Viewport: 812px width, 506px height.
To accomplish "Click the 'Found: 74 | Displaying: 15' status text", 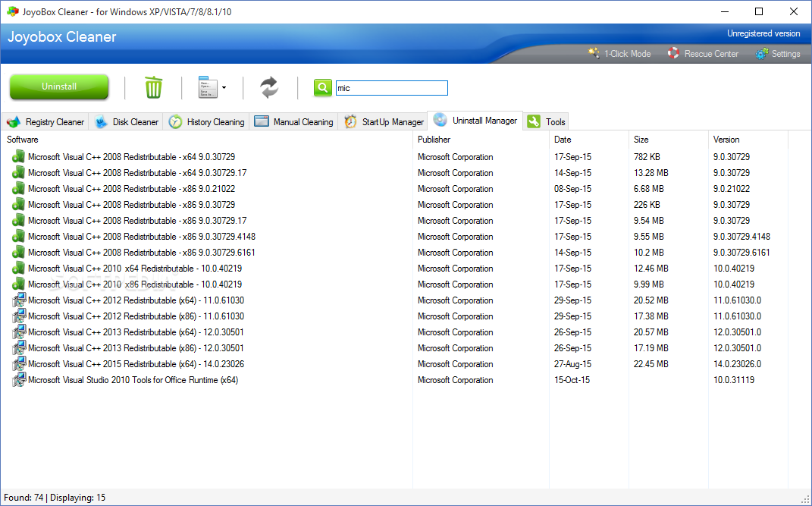I will tap(55, 498).
